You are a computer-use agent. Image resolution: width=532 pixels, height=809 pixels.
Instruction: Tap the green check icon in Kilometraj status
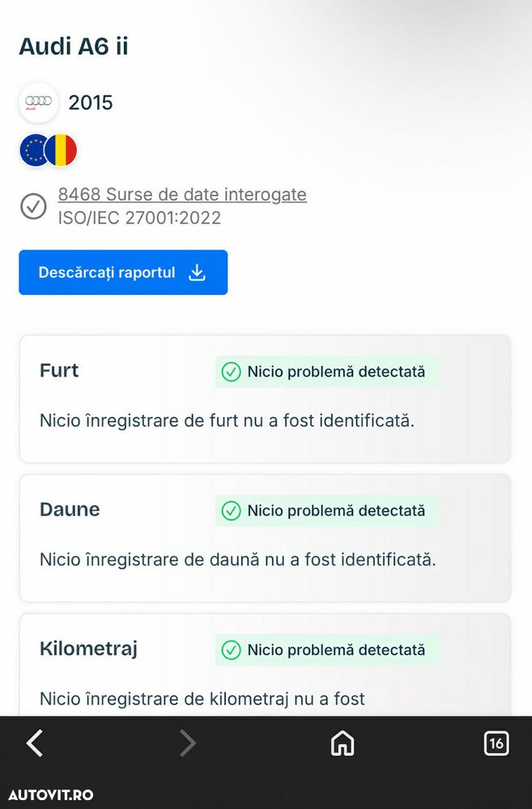pyautogui.click(x=232, y=649)
